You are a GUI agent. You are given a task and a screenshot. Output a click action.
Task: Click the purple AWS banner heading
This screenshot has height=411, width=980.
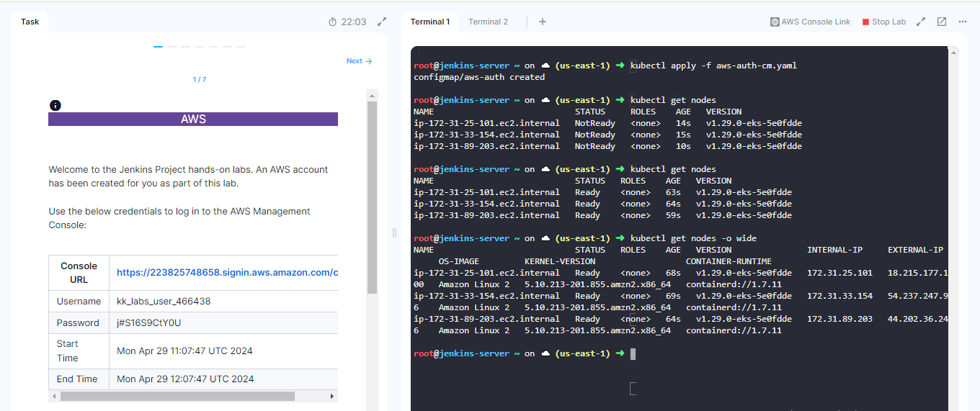tap(193, 119)
